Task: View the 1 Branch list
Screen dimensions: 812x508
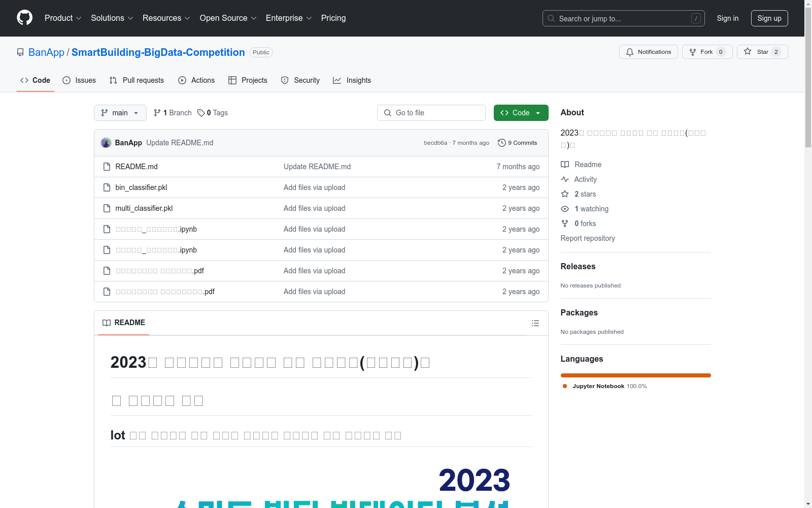Action: [173, 113]
